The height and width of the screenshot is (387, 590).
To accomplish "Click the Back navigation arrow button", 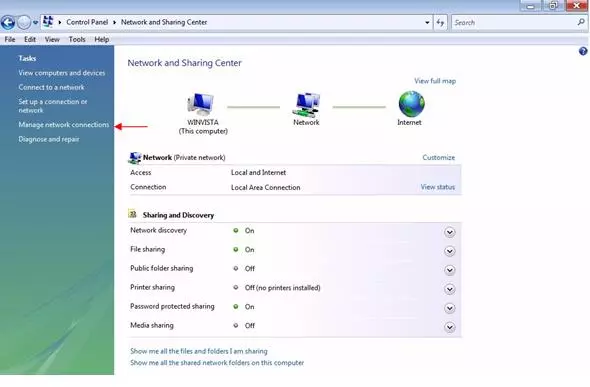I will [x=8, y=23].
